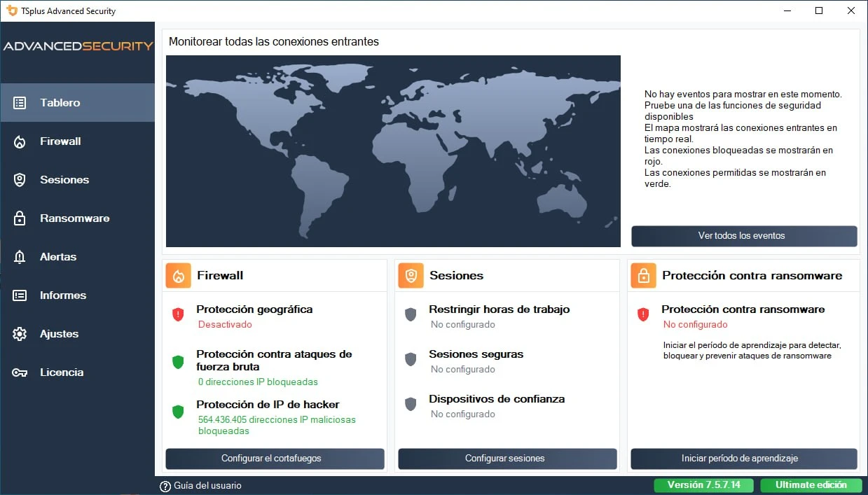Click gray shield beside Sesiones seguras

click(411, 359)
